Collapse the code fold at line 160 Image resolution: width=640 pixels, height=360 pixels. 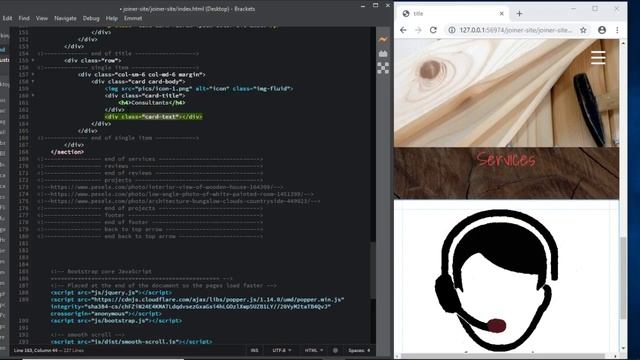(33, 96)
